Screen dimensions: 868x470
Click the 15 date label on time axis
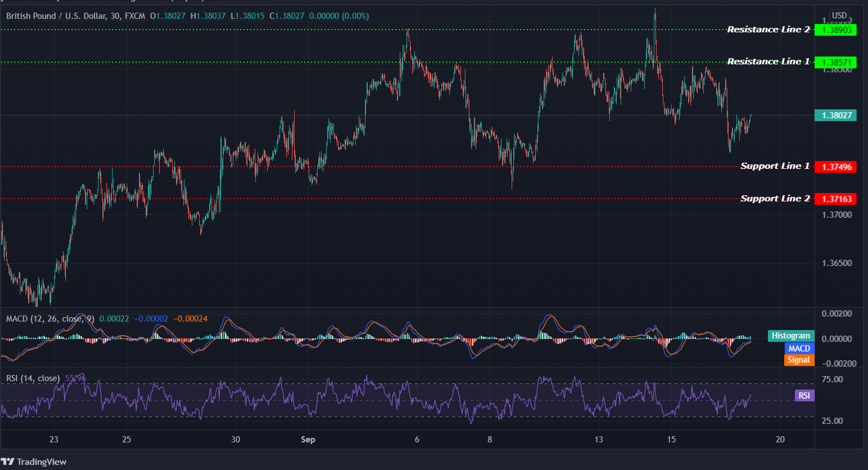pos(671,439)
